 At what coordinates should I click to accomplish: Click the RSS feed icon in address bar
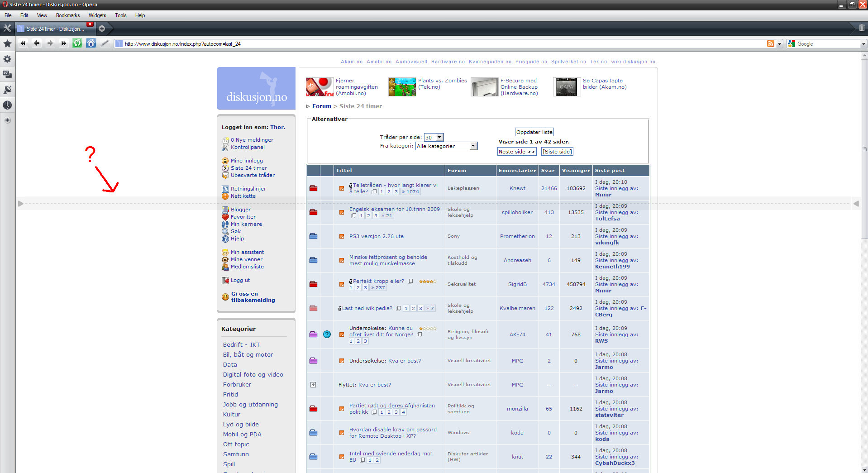pos(771,43)
